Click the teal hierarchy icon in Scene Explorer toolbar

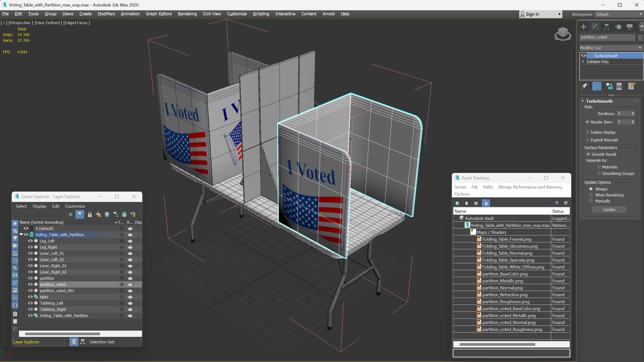click(115, 214)
